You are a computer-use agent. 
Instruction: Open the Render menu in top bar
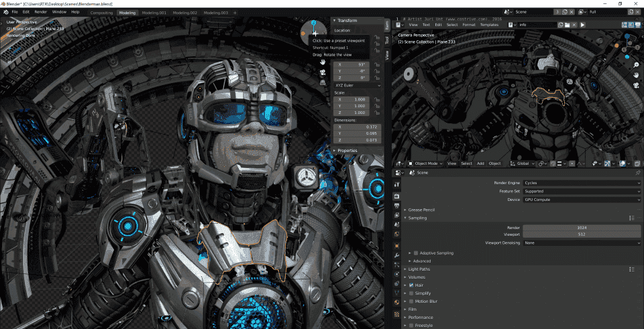(x=41, y=12)
